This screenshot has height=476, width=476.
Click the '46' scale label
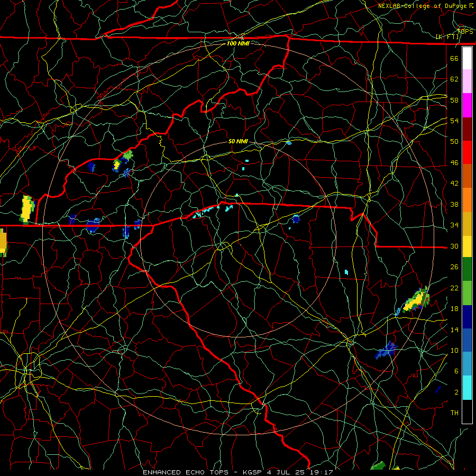454,163
